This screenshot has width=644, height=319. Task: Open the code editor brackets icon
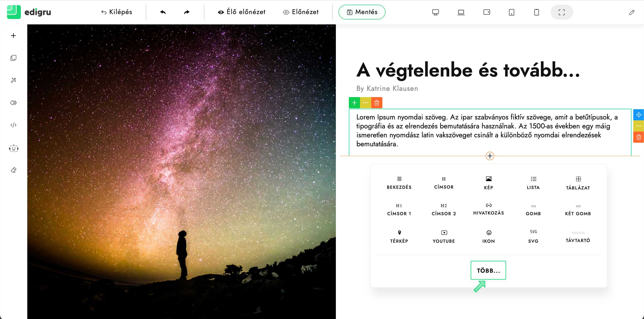(13, 125)
